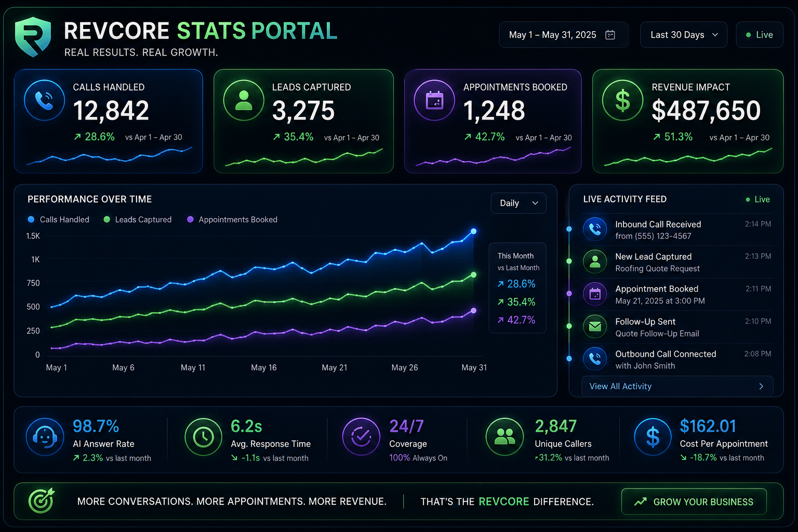Click 'May 21, 2025 at 3:00 PM' text

click(660, 301)
